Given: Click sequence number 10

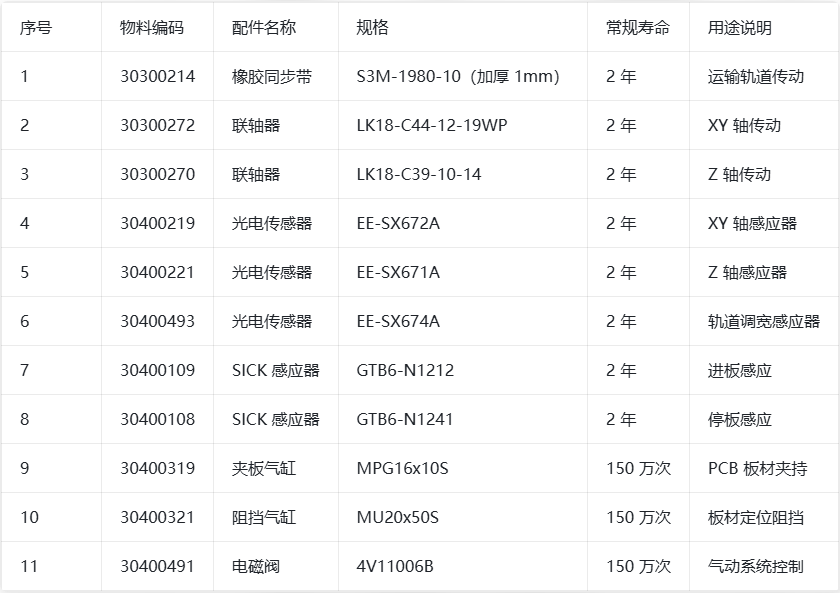Looking at the screenshot, I should pyautogui.click(x=29, y=517).
